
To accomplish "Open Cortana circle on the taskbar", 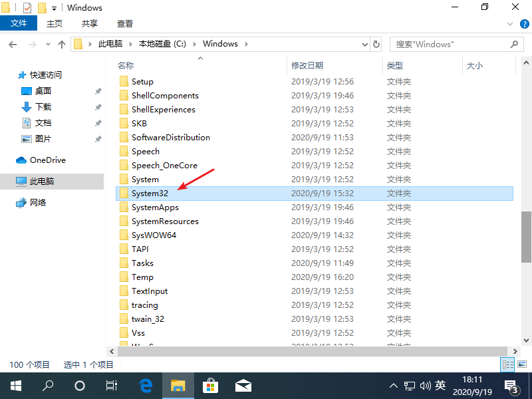I will [x=80, y=386].
